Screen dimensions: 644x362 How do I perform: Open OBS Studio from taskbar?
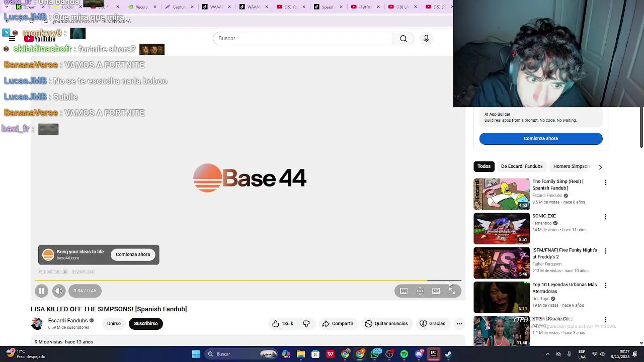click(389, 354)
